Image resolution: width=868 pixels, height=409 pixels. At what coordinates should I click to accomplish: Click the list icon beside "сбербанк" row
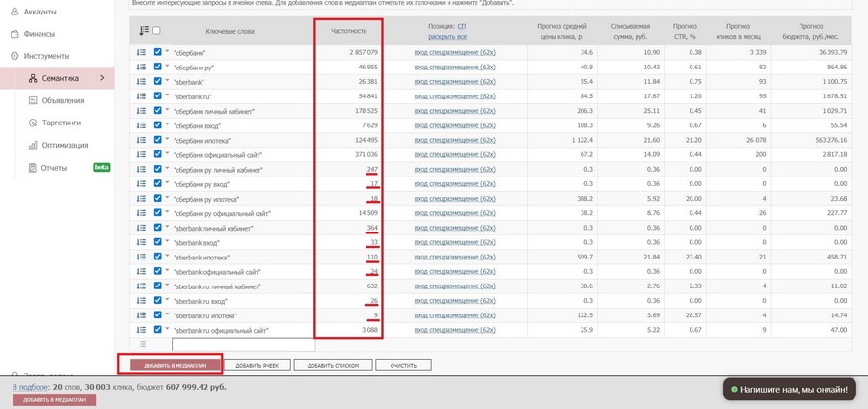pos(142,52)
